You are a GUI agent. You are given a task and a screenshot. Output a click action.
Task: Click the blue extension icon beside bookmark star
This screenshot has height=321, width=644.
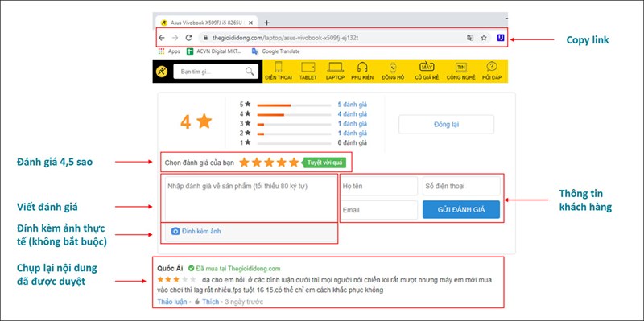point(500,38)
